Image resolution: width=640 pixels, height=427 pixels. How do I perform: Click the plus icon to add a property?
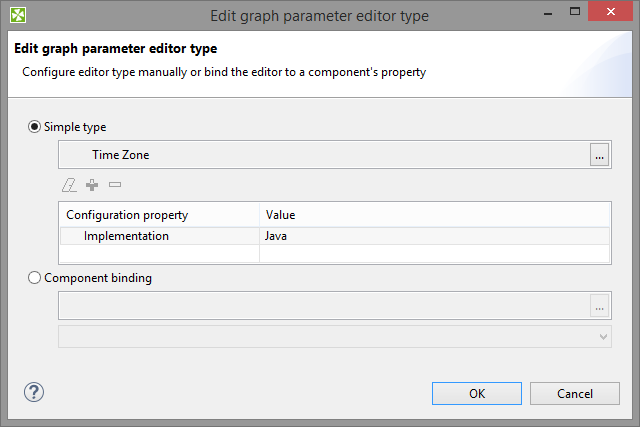[92, 185]
